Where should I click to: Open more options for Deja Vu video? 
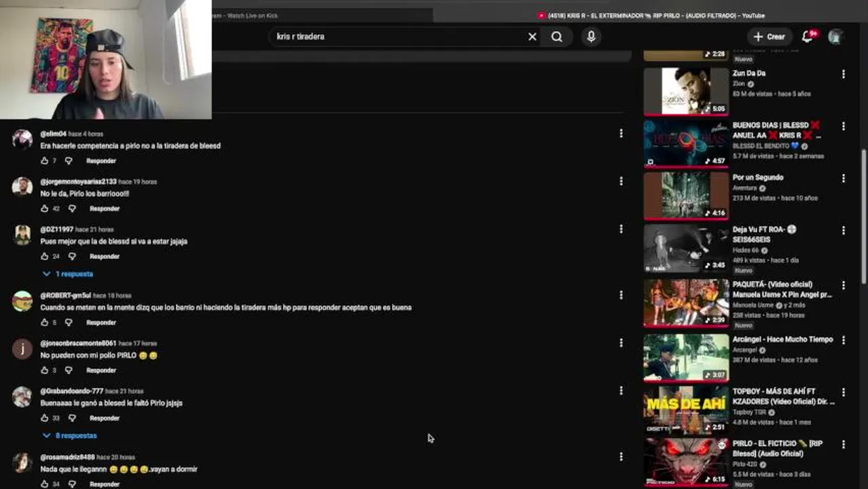[844, 230]
